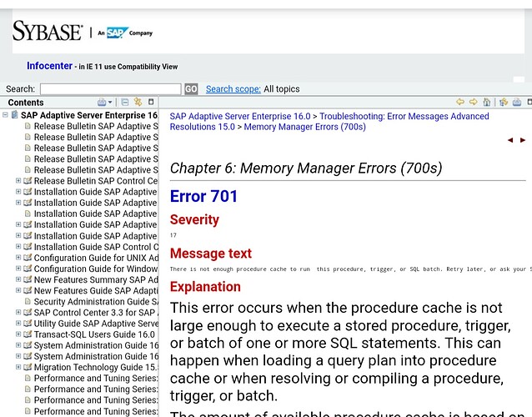Open New Features Summary SAP Ad topic
532x417 pixels.
(96, 280)
